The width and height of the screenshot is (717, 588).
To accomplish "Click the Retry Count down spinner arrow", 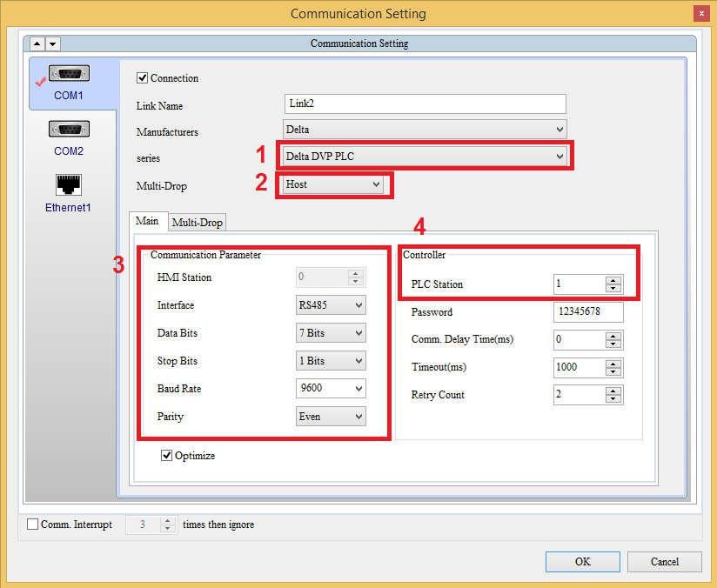I will [611, 398].
